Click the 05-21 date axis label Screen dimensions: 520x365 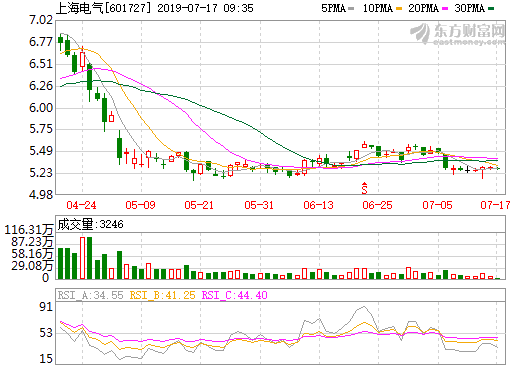coord(199,205)
